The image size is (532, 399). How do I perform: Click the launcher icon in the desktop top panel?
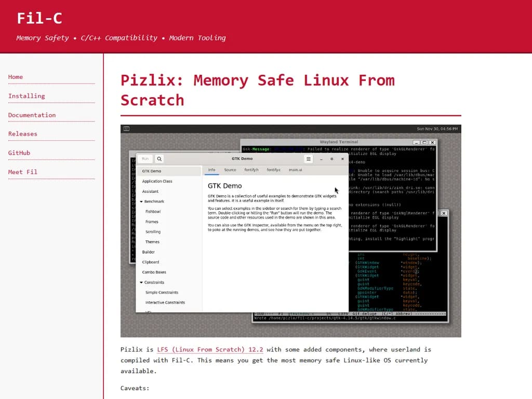125,128
